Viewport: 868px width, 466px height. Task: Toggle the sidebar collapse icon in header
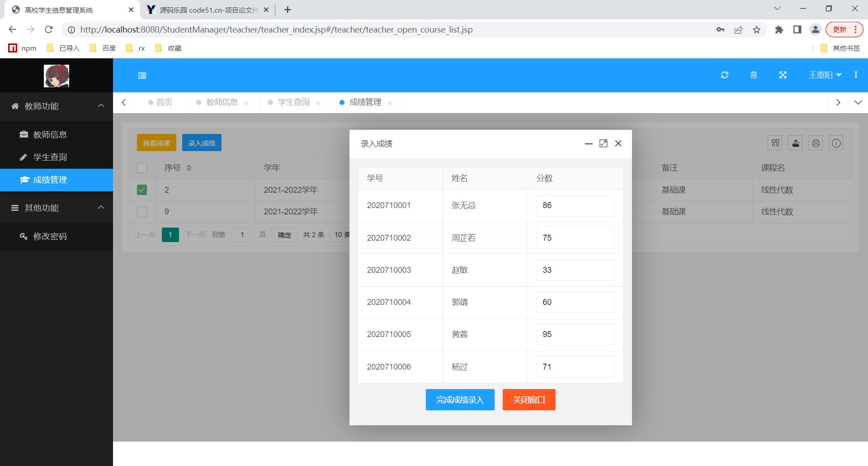[142, 76]
